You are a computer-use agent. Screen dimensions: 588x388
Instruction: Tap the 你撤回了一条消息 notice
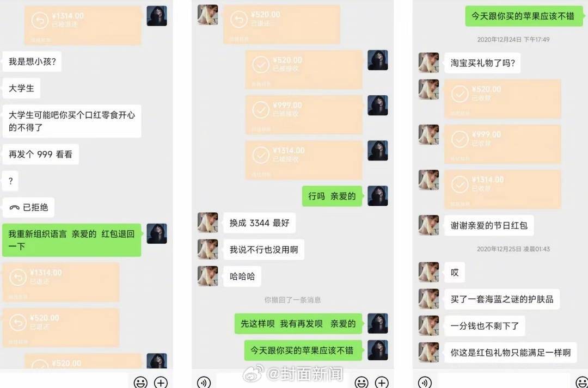[x=292, y=300]
